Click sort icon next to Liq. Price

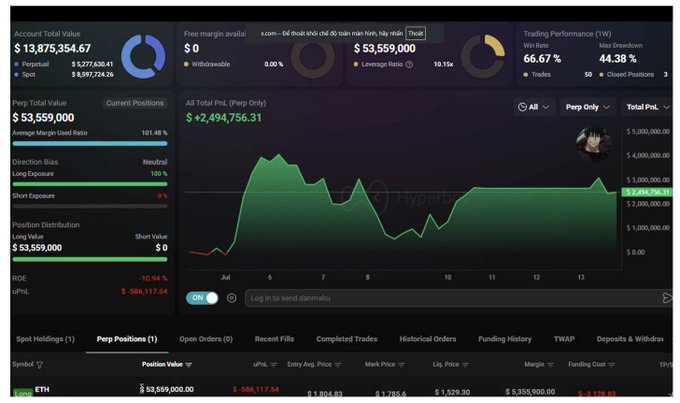[465, 365]
